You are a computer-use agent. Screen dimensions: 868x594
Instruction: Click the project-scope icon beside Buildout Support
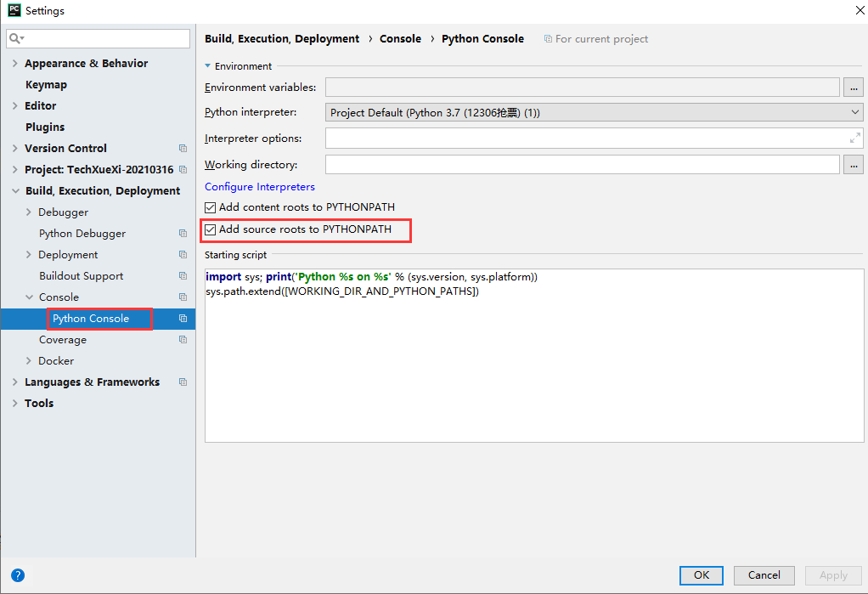[183, 276]
